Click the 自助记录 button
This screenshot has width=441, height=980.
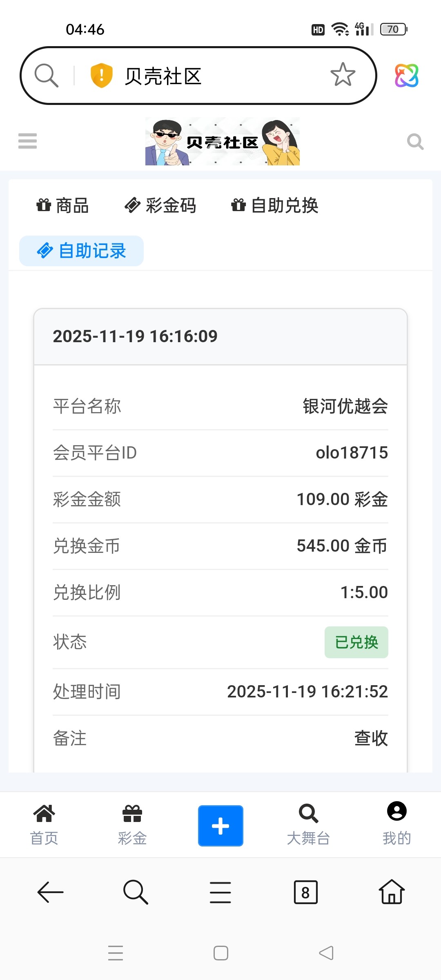[81, 251]
